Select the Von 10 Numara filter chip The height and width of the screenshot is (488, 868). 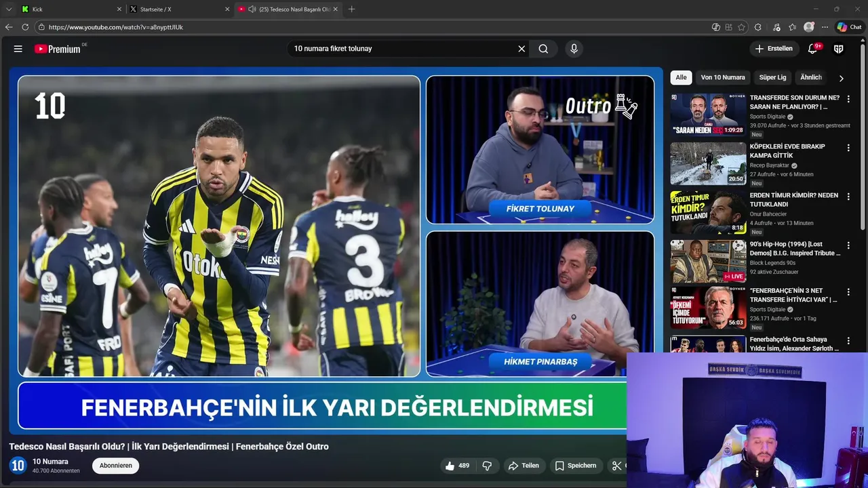(723, 77)
